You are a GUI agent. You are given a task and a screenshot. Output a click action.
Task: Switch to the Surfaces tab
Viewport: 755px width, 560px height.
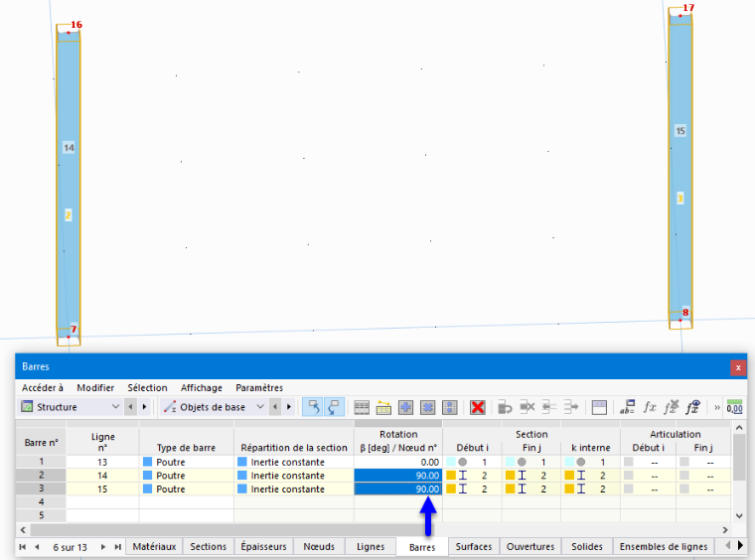coord(474,546)
